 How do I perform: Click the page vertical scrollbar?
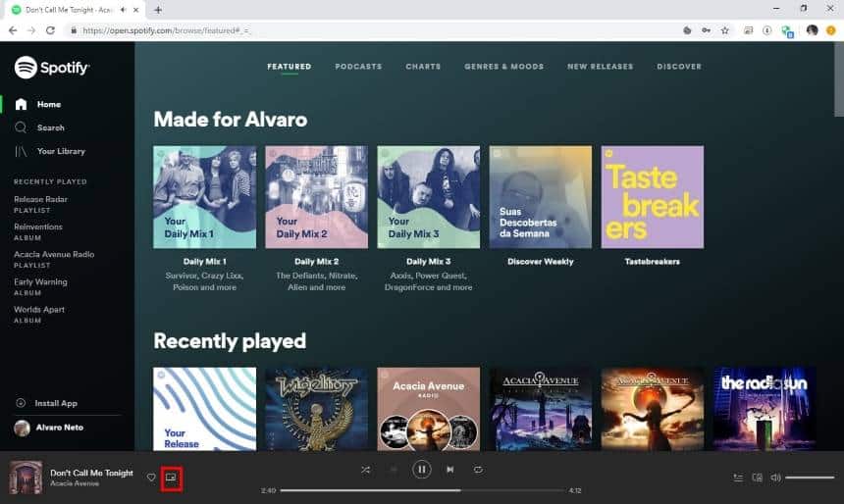pos(839,79)
